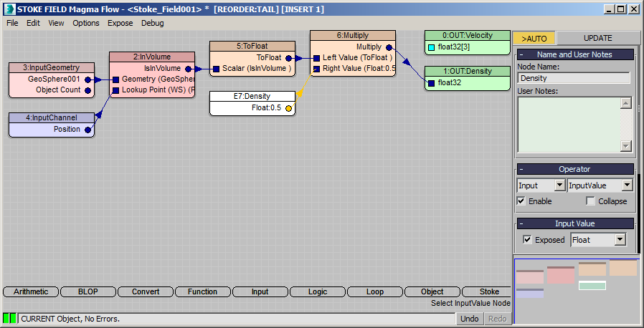Image resolution: width=644 pixels, height=328 pixels.
Task: Click Right Value input socket on Multiply node
Action: (x=316, y=69)
